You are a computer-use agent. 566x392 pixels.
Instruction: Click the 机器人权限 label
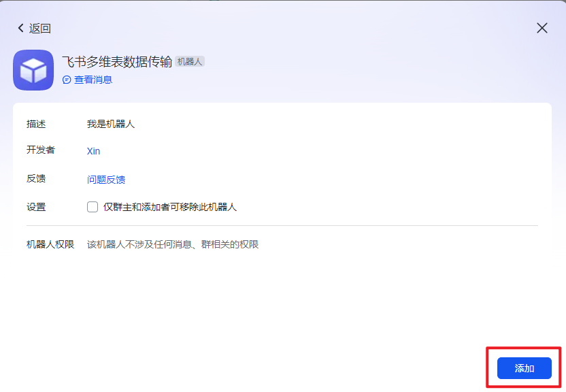tap(50, 244)
